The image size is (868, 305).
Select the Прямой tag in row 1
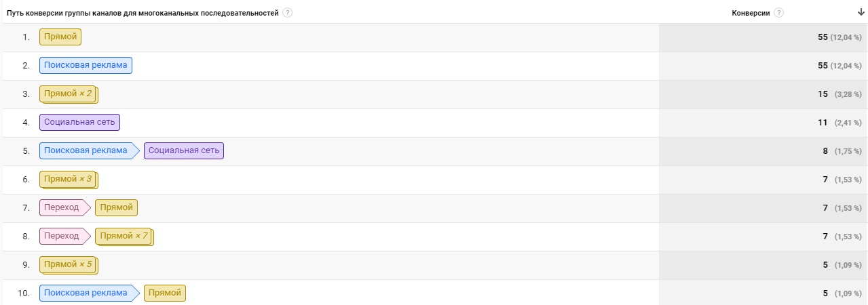[x=60, y=37]
